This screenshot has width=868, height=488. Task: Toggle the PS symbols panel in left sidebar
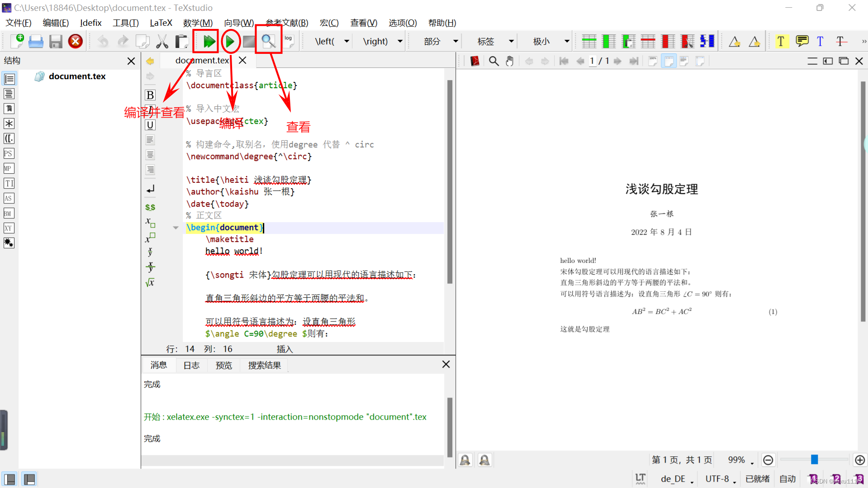click(9, 153)
